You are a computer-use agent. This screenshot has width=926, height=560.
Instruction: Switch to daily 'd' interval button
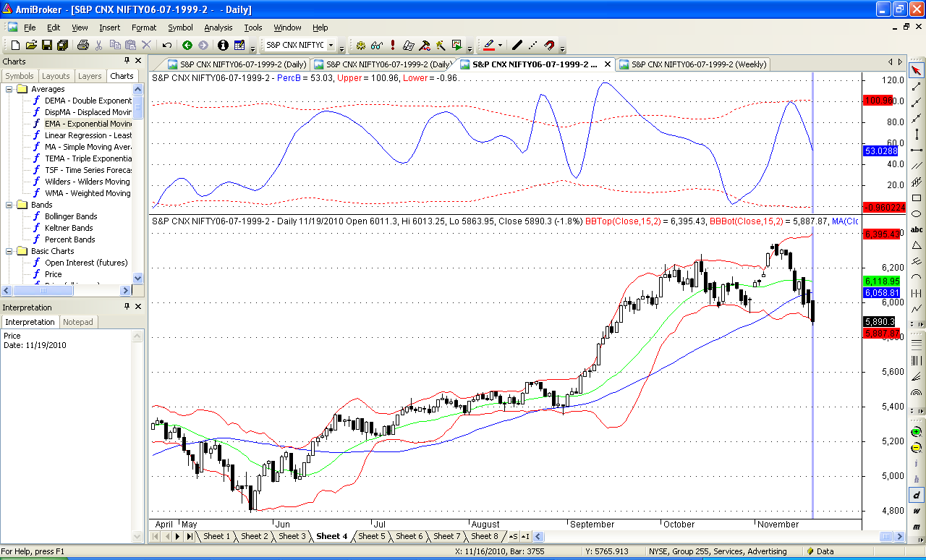coord(917,496)
